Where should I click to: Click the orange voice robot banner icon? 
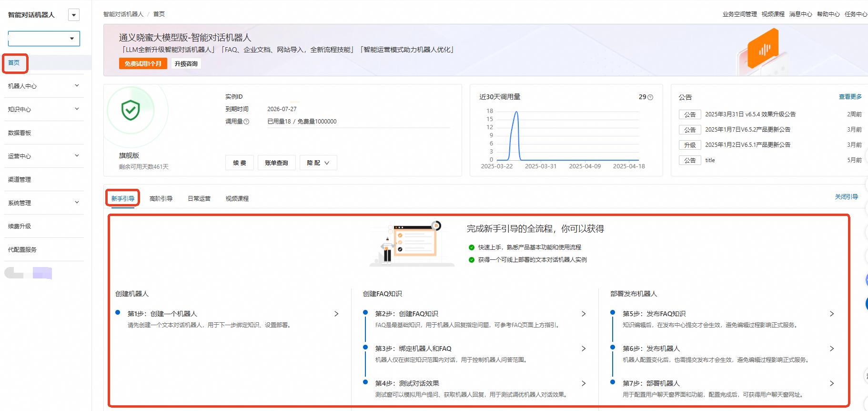[763, 48]
